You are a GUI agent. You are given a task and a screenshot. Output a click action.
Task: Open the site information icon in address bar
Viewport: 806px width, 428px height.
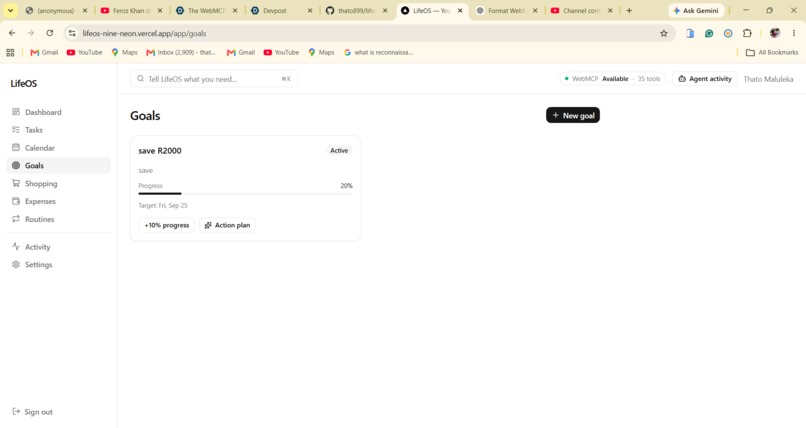(72, 33)
